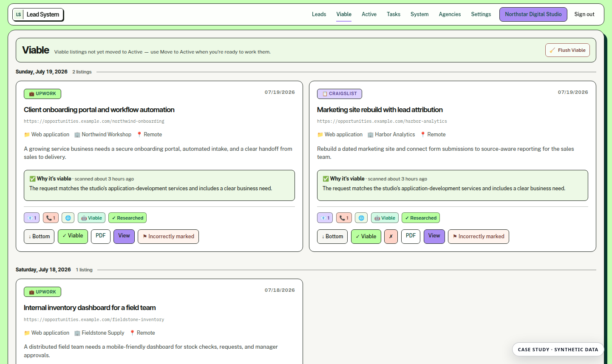Image resolution: width=612 pixels, height=364 pixels.
Task: Click the UPWORK badge on Internal inventory dashboard card
Action: tap(42, 292)
